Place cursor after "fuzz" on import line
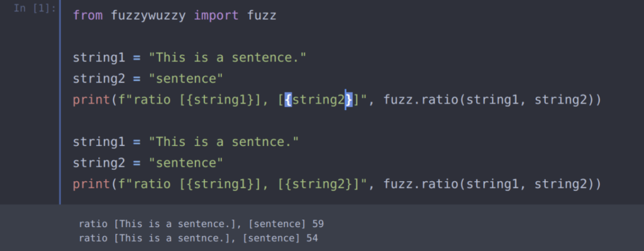 pos(277,16)
